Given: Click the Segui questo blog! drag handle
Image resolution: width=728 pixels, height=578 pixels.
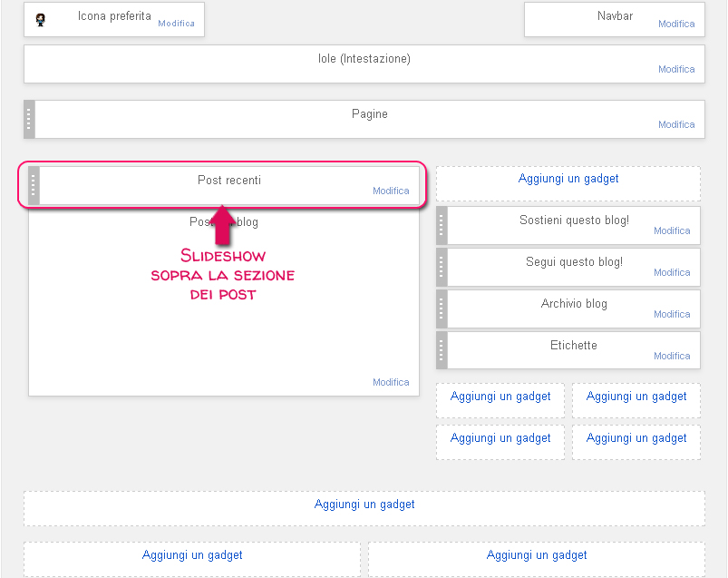Looking at the screenshot, I should (442, 267).
